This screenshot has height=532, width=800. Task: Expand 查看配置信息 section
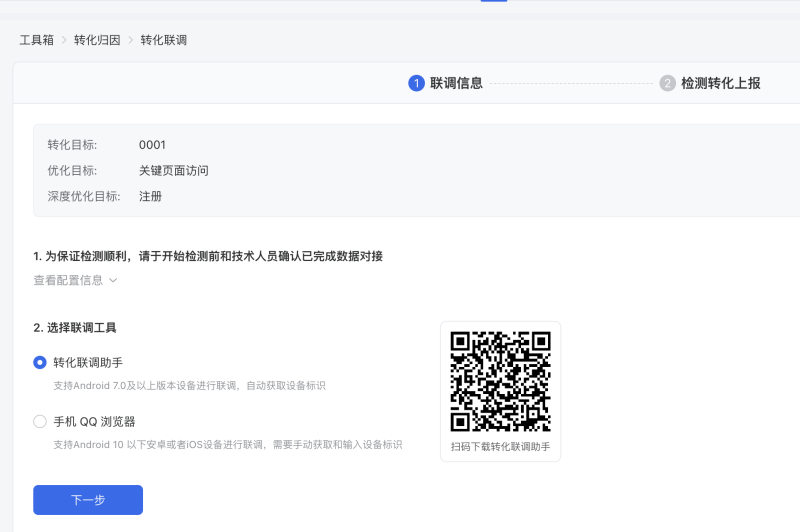[x=76, y=280]
